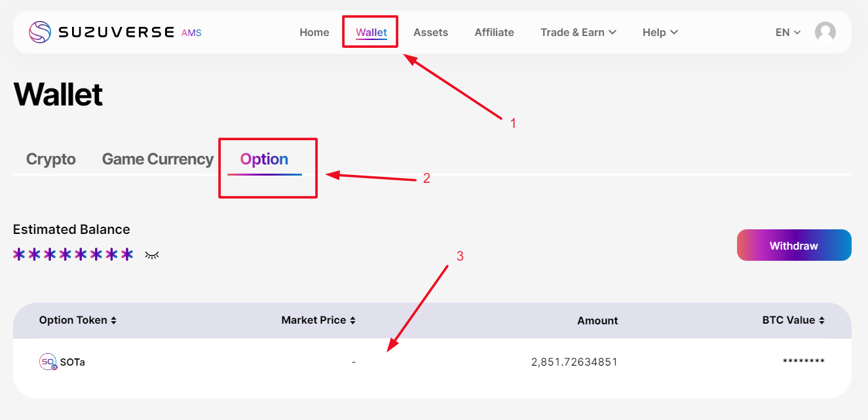Open the EN language selector

click(787, 32)
